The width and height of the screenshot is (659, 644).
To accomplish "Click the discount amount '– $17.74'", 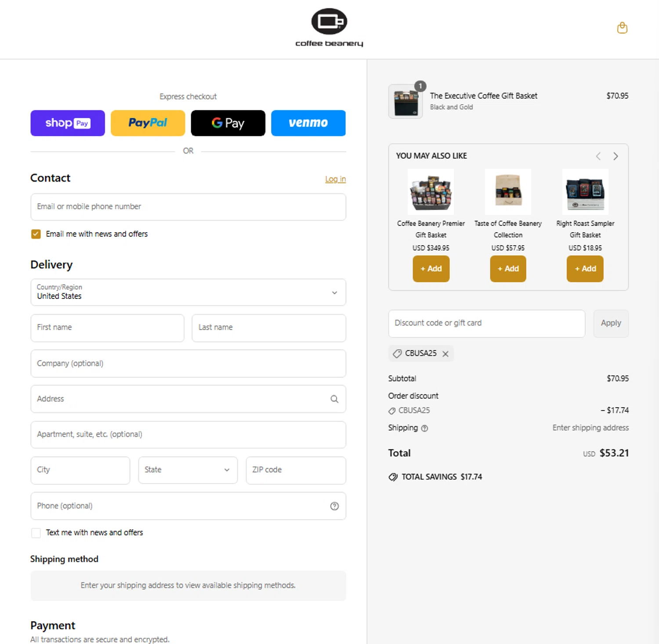I will tap(615, 410).
